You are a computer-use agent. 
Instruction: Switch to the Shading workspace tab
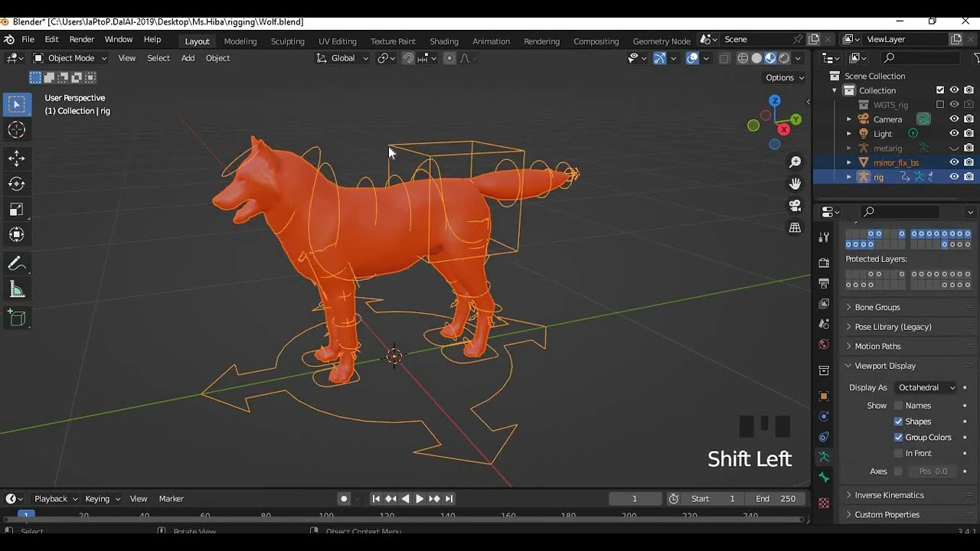444,41
